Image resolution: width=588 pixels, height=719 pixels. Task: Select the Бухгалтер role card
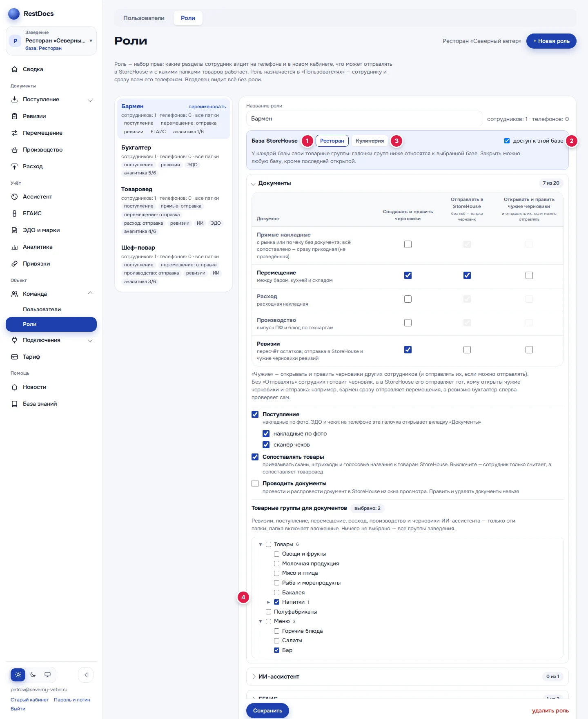click(174, 161)
